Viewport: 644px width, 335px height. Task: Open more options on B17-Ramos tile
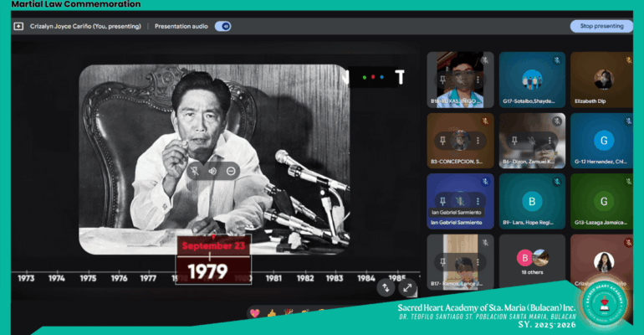pos(478,262)
